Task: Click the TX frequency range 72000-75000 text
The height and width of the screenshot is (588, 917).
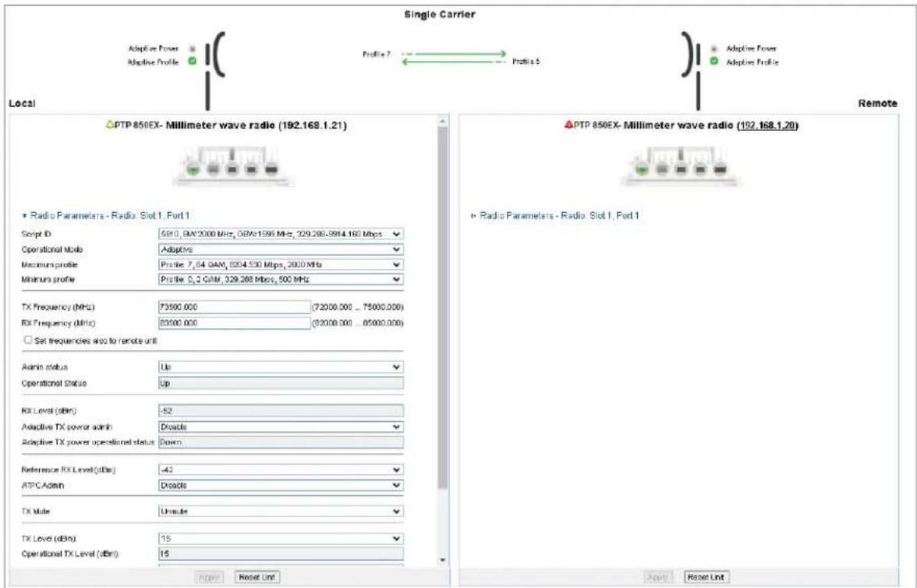Action: point(358,307)
